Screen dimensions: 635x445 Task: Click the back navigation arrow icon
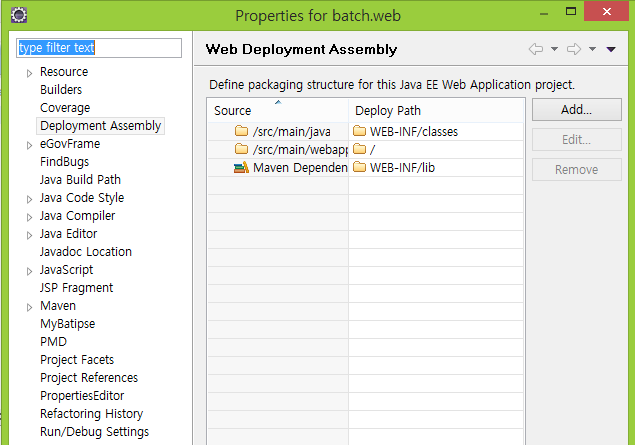tap(536, 49)
